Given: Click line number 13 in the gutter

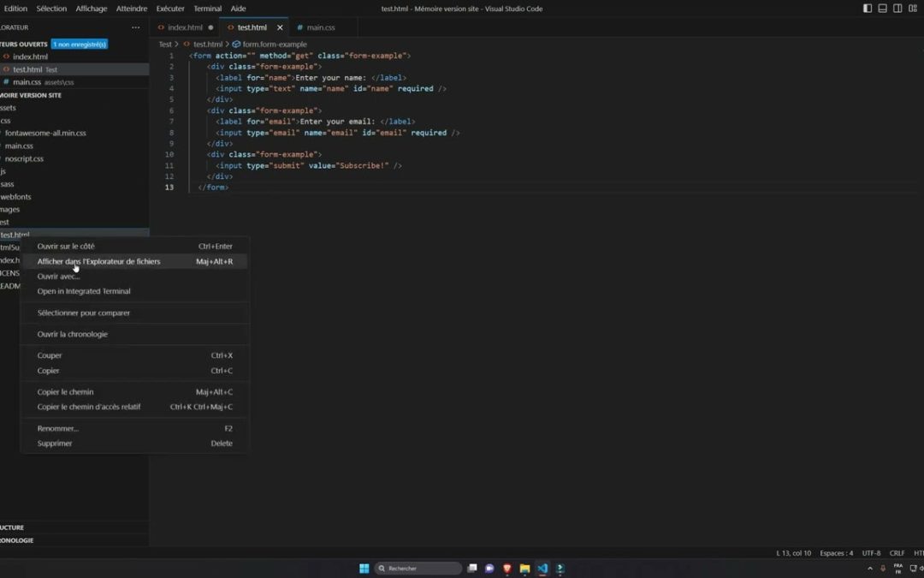Looking at the screenshot, I should click(x=169, y=187).
